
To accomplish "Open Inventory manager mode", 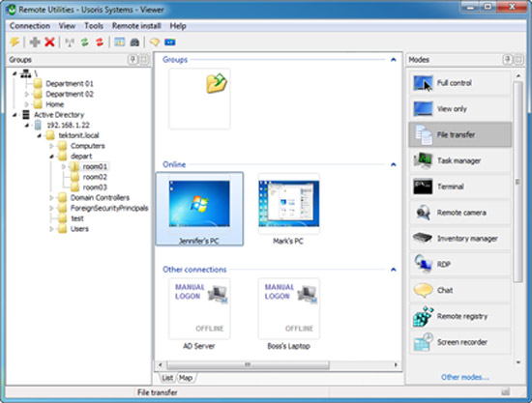I will (x=460, y=239).
